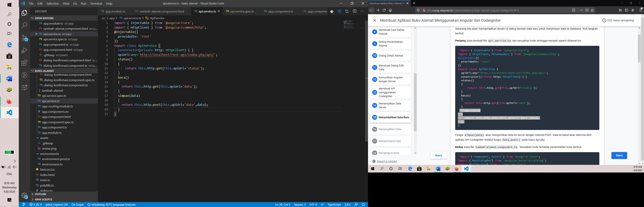Open errors and warnings count in status bar

click(x=35, y=205)
